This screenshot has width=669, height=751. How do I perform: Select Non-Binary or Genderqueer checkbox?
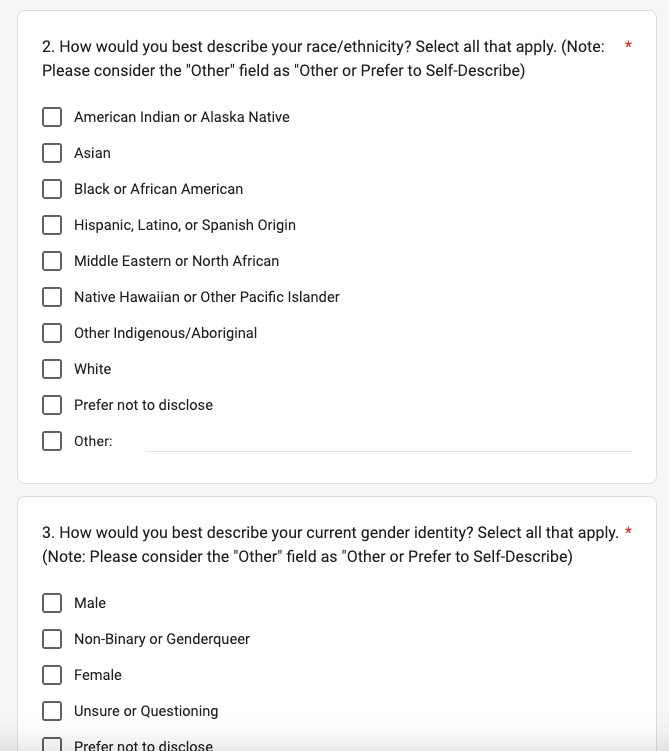(52, 639)
